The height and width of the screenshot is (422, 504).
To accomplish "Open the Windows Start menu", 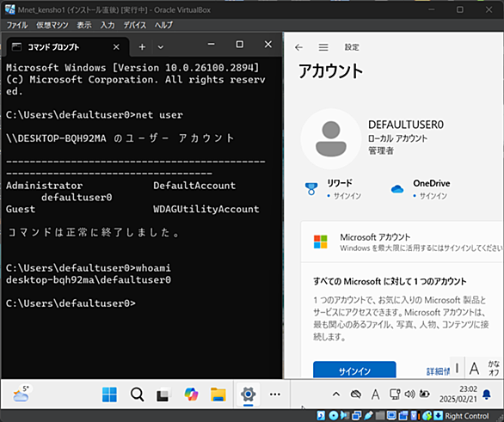I will (109, 394).
